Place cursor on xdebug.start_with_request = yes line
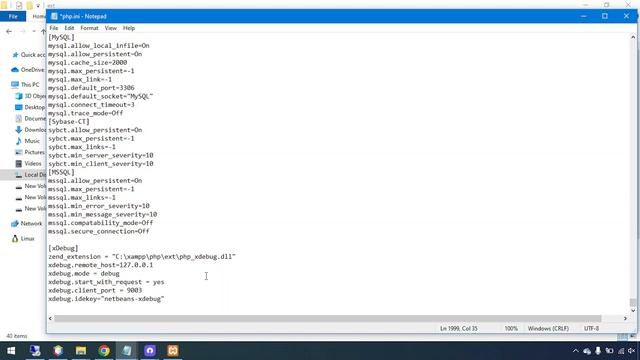This screenshot has height=360, width=640. pyautogui.click(x=106, y=282)
